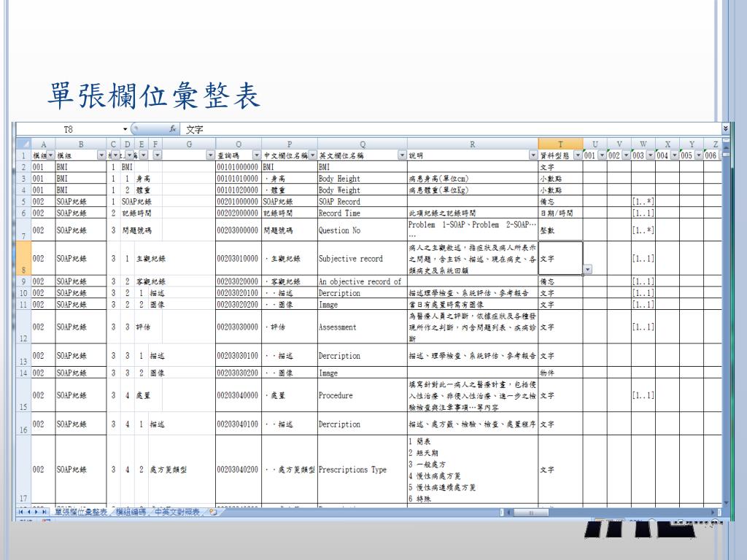
Task: Click the formula bar containing 文字
Action: [x=450, y=129]
